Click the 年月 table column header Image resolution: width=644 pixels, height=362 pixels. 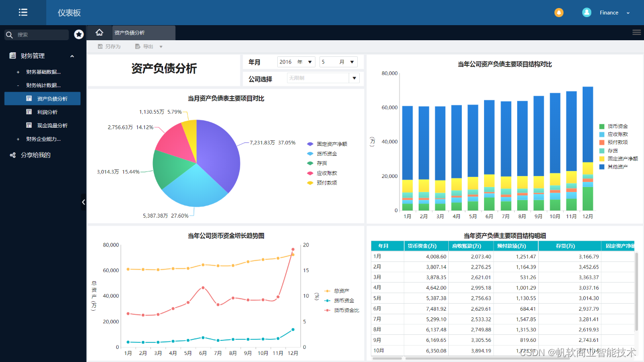pyautogui.click(x=387, y=246)
